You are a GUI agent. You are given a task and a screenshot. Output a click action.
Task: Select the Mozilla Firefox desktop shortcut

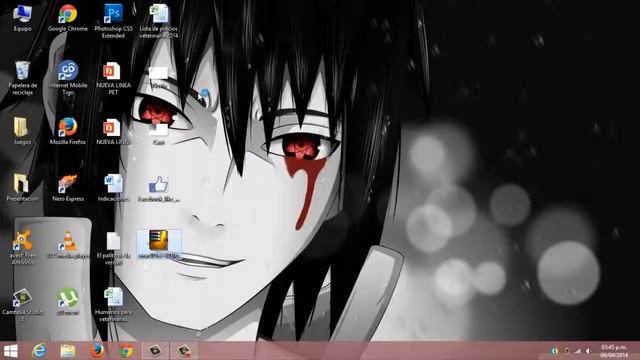(x=68, y=131)
